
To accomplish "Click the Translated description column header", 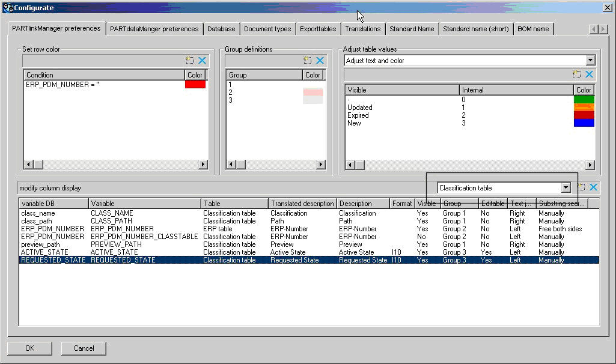I will click(302, 204).
